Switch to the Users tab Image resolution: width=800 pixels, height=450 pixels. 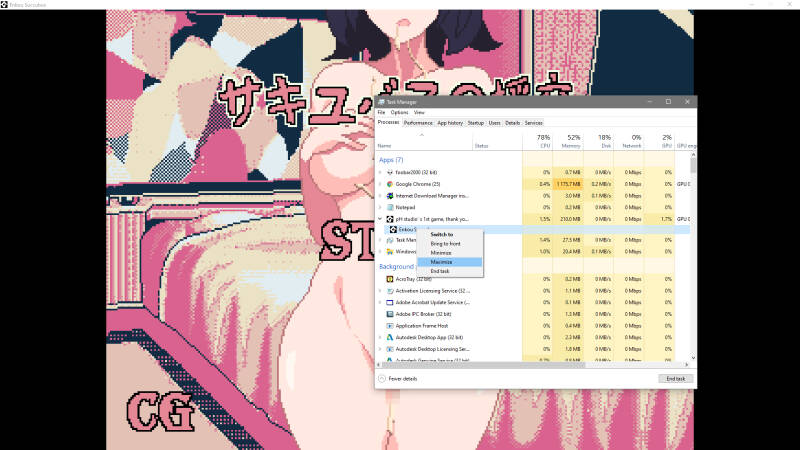point(494,123)
